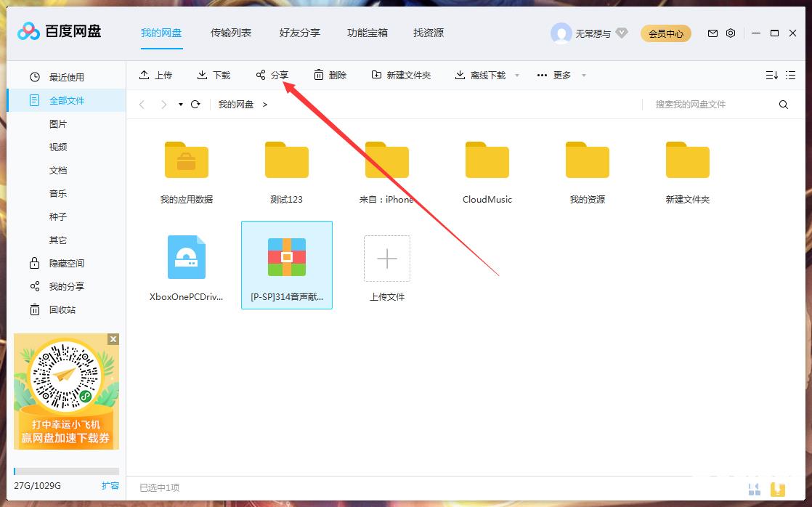Expand the 离线下载 dropdown arrow
Screen dimensions: 812x507
coord(517,75)
